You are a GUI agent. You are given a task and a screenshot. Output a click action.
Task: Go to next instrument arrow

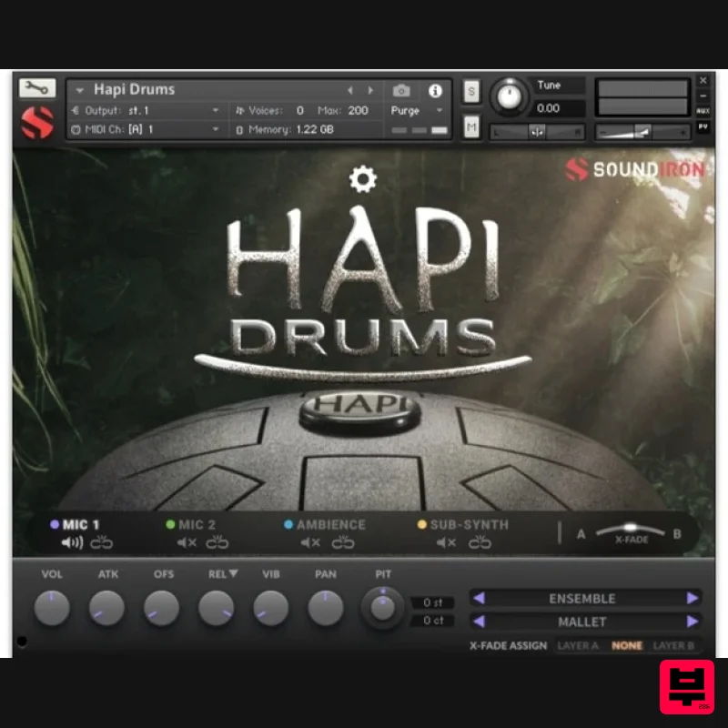tap(370, 90)
